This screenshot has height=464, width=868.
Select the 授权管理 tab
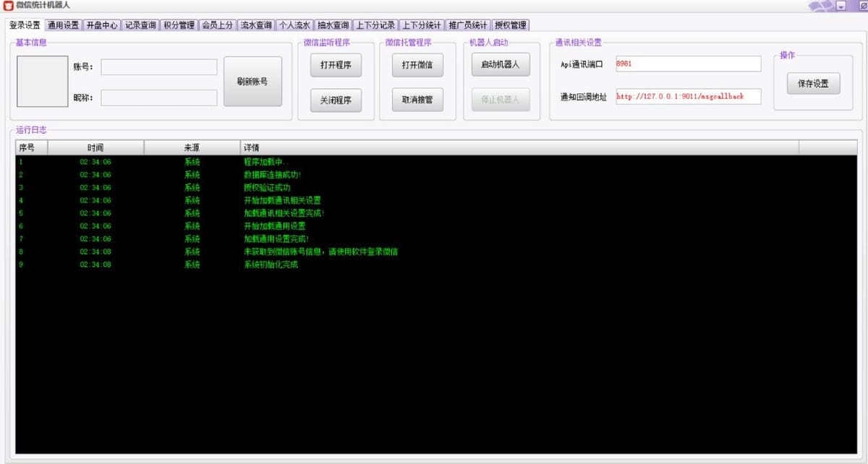511,25
